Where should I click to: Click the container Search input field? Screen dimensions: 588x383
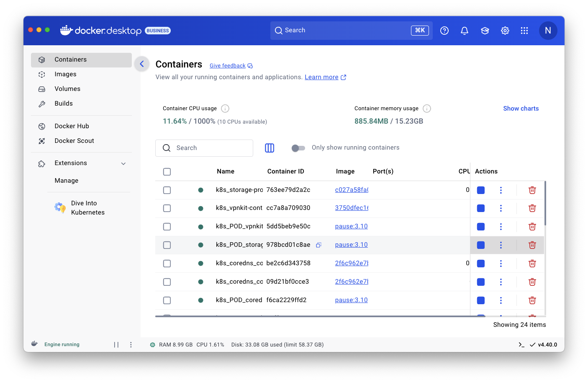[204, 148]
